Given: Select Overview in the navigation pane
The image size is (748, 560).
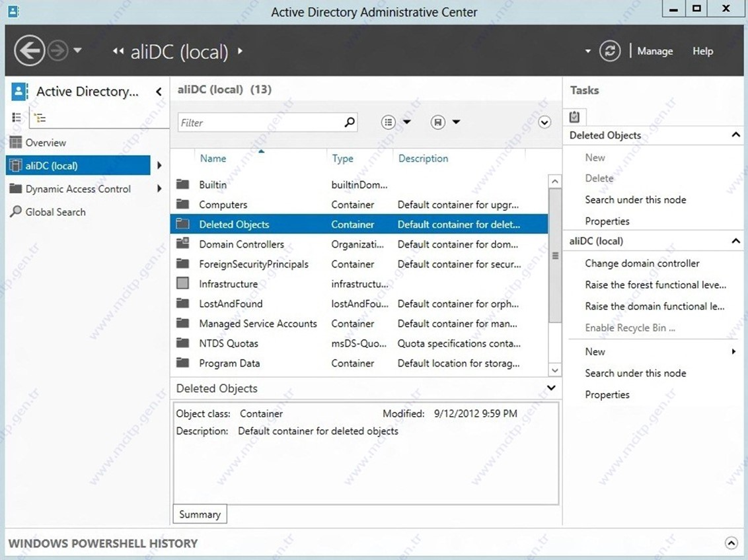Looking at the screenshot, I should 46,143.
